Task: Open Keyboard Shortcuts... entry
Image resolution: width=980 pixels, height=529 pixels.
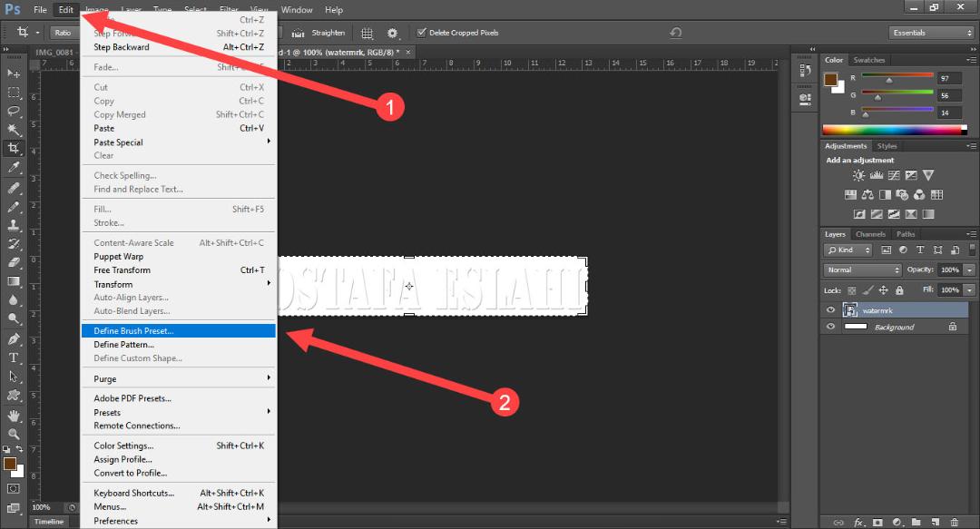Action: [x=179, y=493]
